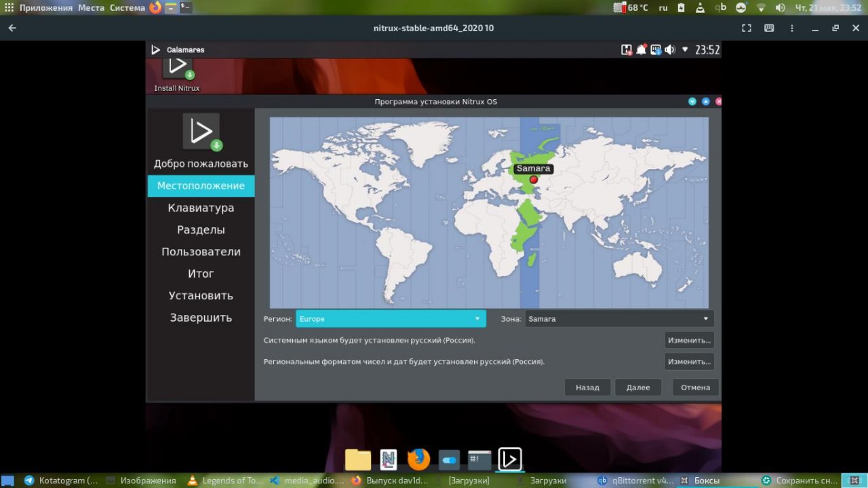Open the Приложения applications grid icon

coord(9,7)
